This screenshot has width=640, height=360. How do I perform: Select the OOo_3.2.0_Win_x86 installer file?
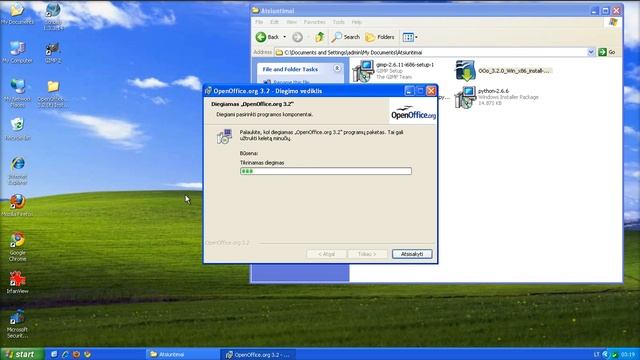(503, 71)
